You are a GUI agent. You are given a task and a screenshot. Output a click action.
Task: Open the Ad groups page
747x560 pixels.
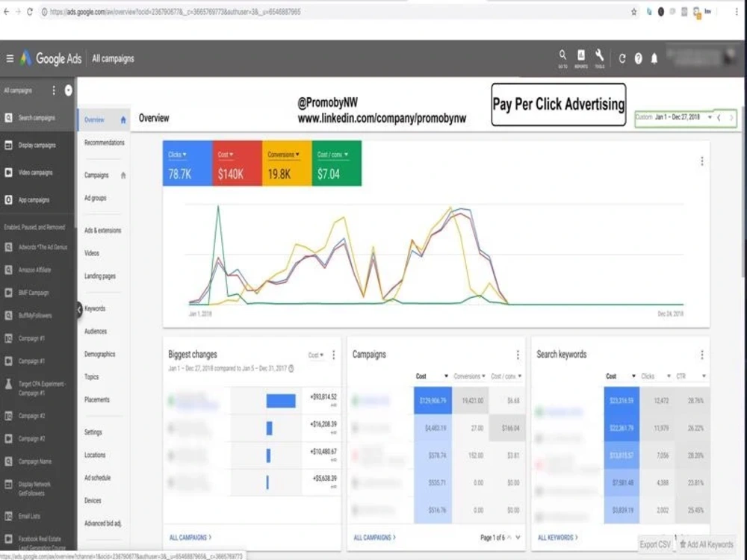point(96,198)
